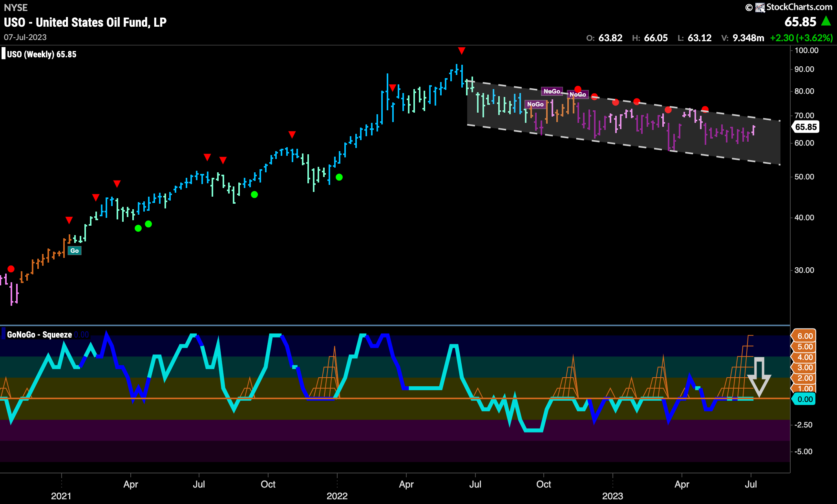The width and height of the screenshot is (837, 504).
Task: Click the 2022 year label on time axis
Action: [337, 496]
